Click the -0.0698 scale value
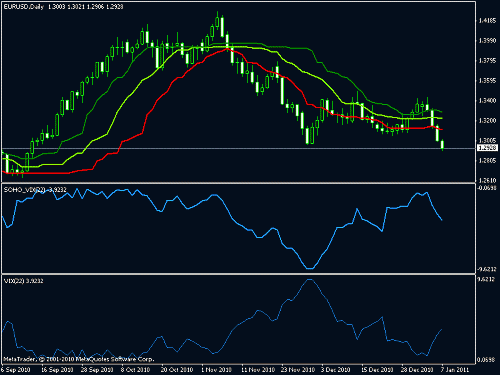Screen dimensions: 500x375 click(x=487, y=188)
